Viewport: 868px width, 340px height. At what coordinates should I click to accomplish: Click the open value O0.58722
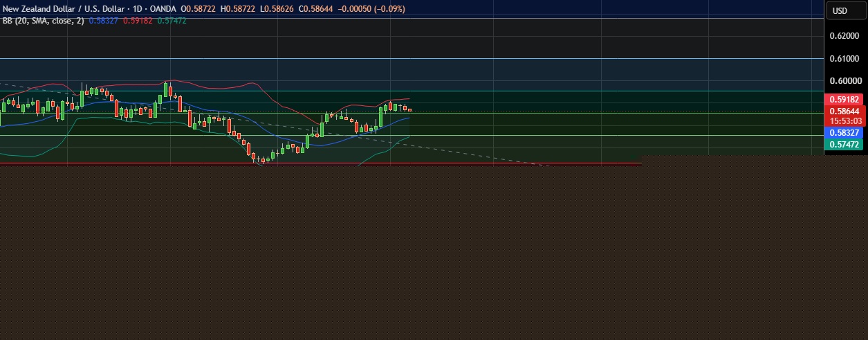pyautogui.click(x=198, y=8)
